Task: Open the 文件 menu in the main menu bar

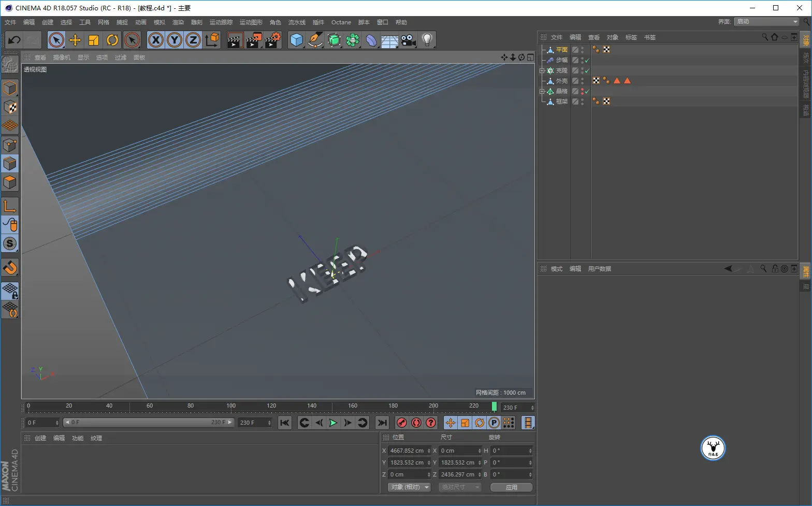Action: coord(10,22)
